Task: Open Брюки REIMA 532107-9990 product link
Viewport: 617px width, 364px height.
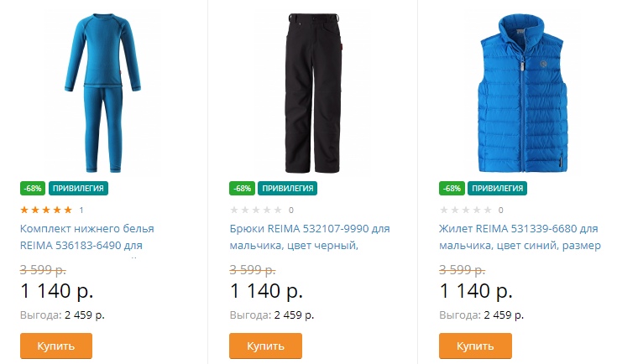Action: [310, 237]
